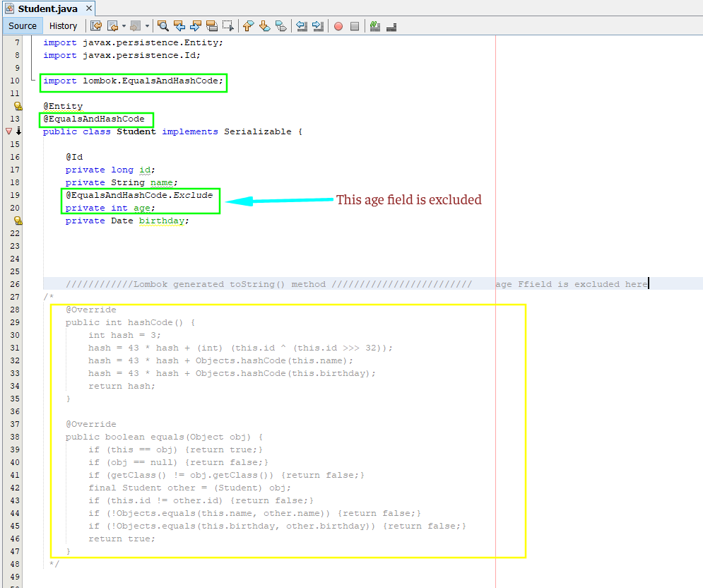The width and height of the screenshot is (703, 588).
Task: Click the Uncomment lines icon
Action: pos(391,25)
